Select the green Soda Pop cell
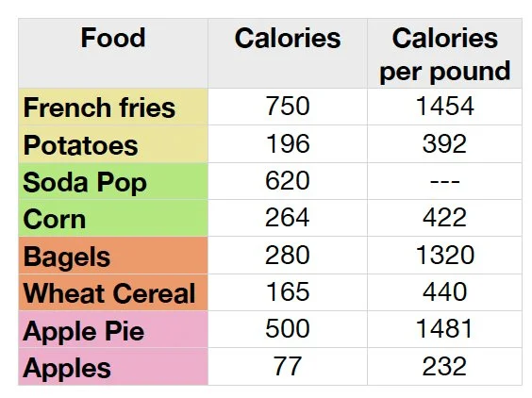532x398 pixels. pos(113,181)
